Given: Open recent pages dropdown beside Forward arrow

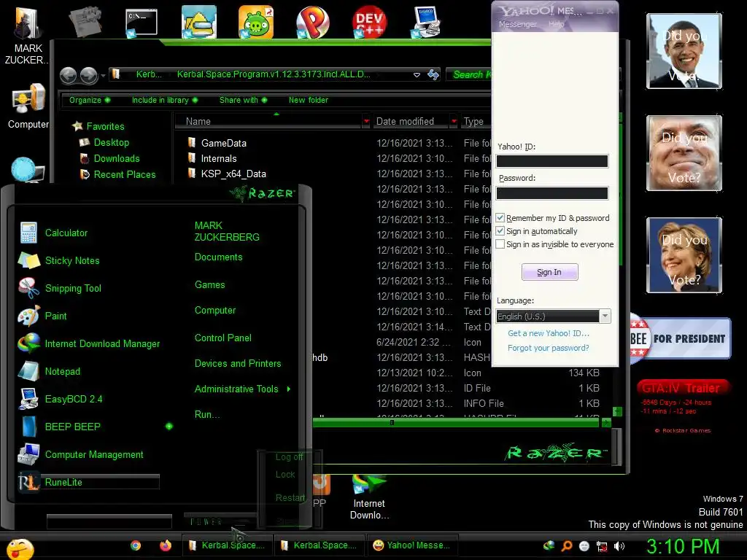Looking at the screenshot, I should [103, 76].
